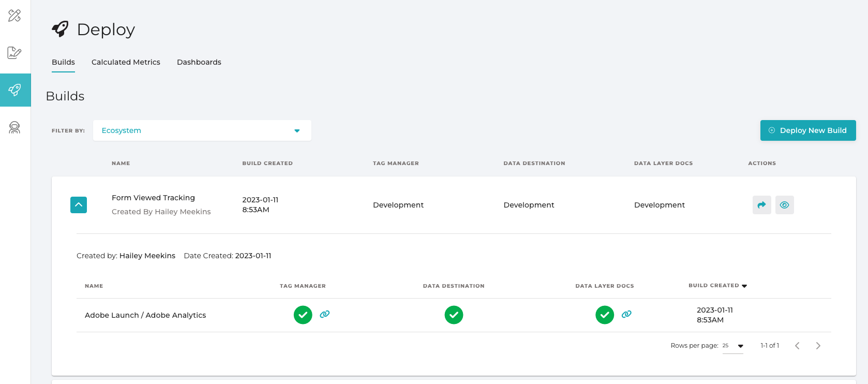Screen dimensions: 868x384
Task: Switch to the Builds tab
Action: coord(63,62)
